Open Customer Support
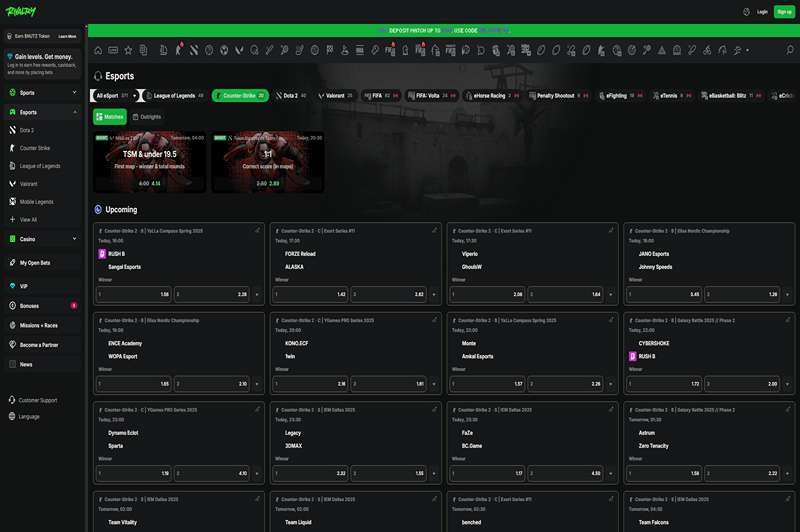 (x=33, y=400)
